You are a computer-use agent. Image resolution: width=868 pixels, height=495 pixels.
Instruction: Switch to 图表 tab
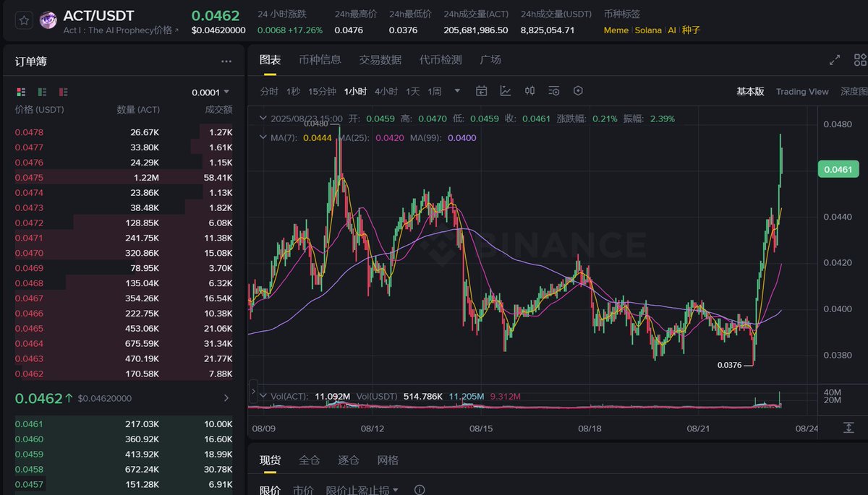(270, 60)
